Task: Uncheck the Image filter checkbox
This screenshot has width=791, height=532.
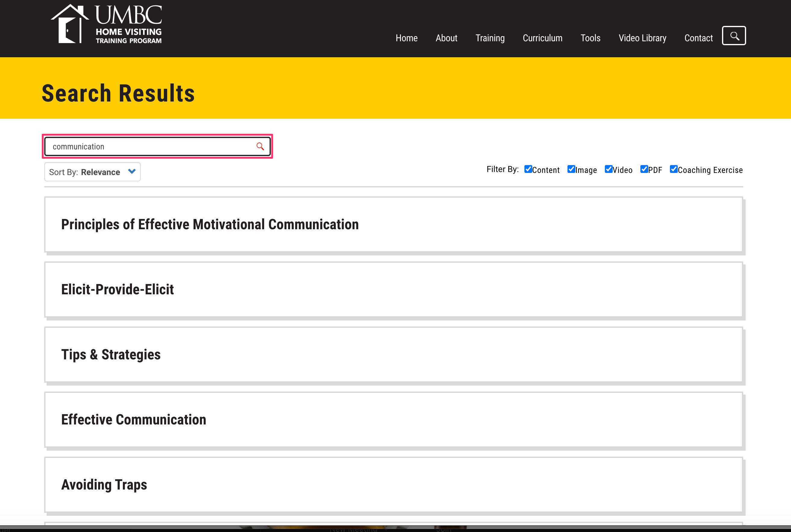Action: click(571, 169)
